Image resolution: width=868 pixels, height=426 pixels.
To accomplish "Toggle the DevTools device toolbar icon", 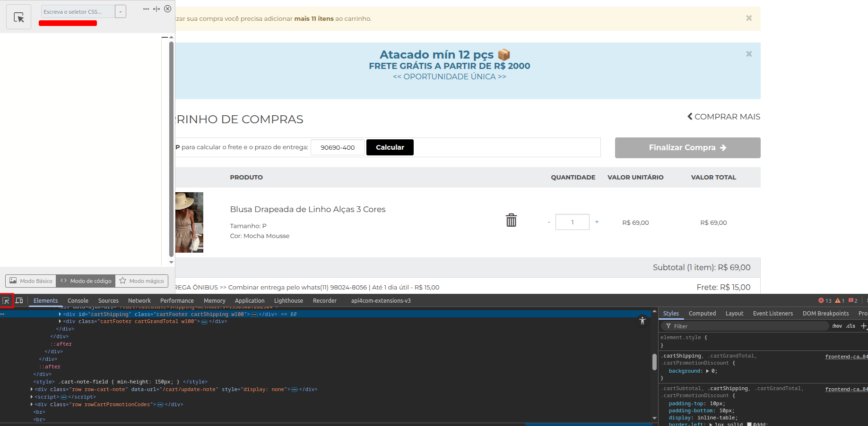I will [19, 300].
